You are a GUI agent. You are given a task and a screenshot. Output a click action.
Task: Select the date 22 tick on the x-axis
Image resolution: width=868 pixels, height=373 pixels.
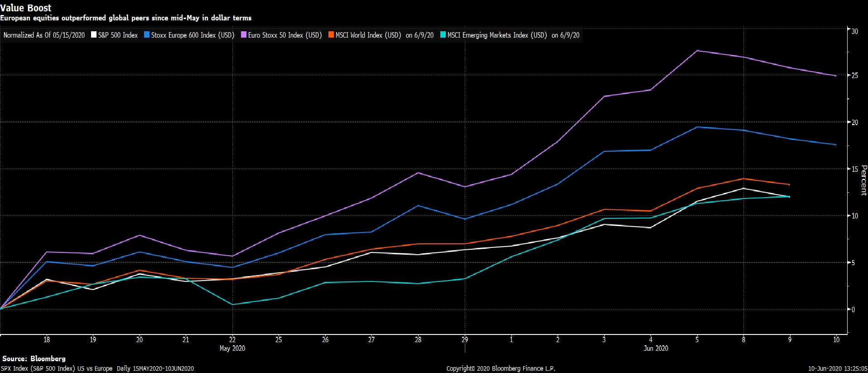click(232, 339)
